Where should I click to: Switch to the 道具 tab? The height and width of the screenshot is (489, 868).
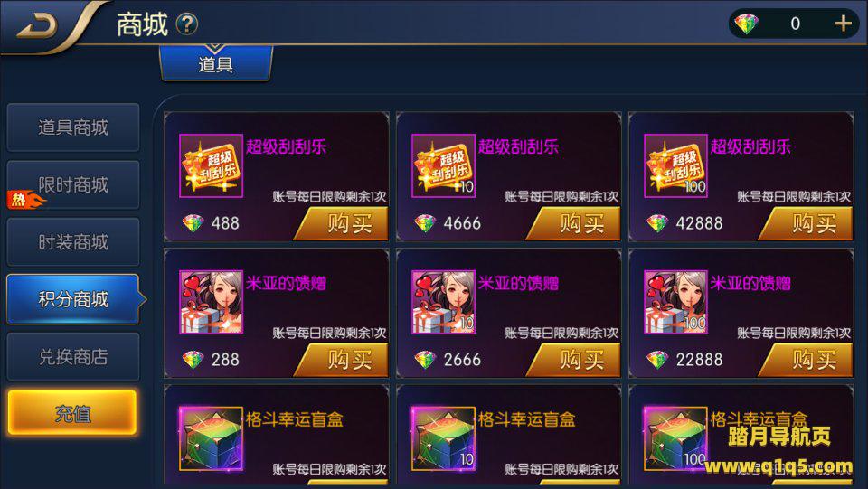[x=216, y=63]
